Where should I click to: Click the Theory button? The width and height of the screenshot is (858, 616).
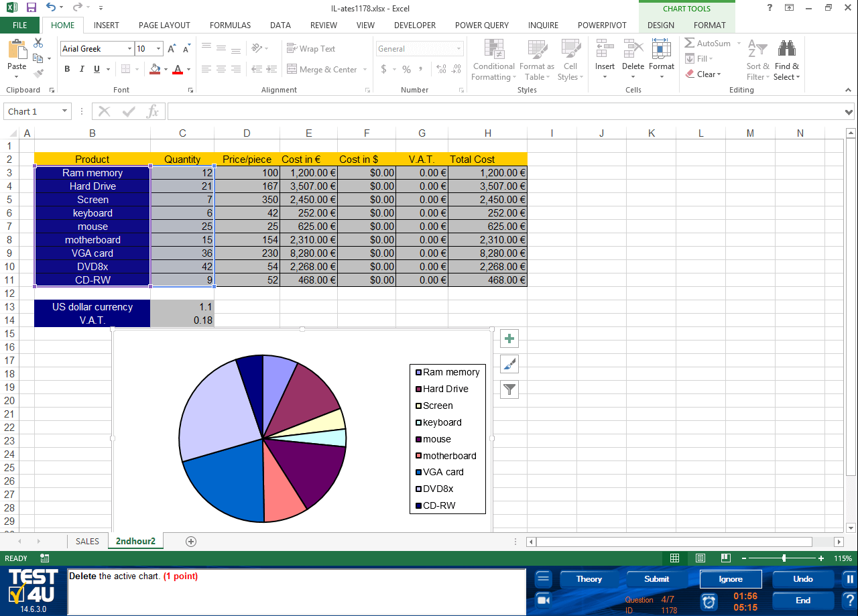pos(589,579)
